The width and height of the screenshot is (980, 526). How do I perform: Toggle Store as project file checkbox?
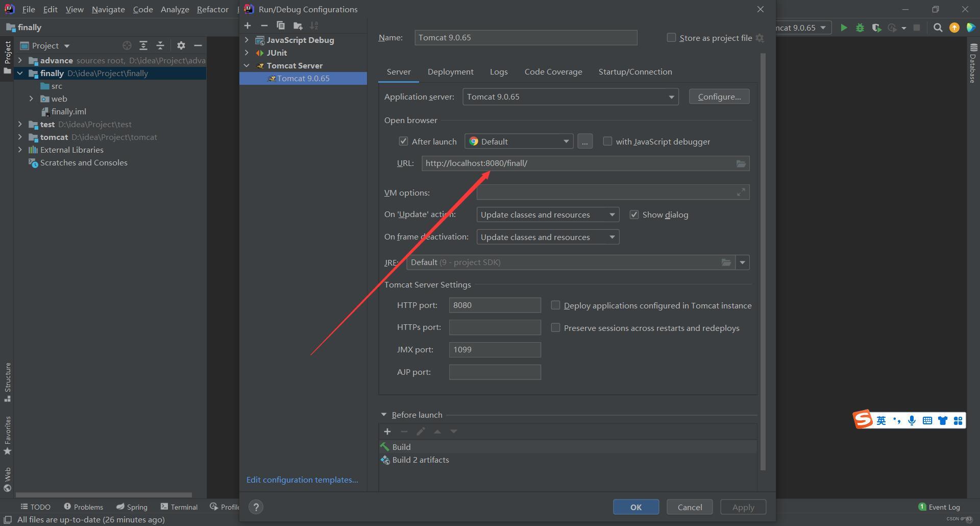click(671, 38)
